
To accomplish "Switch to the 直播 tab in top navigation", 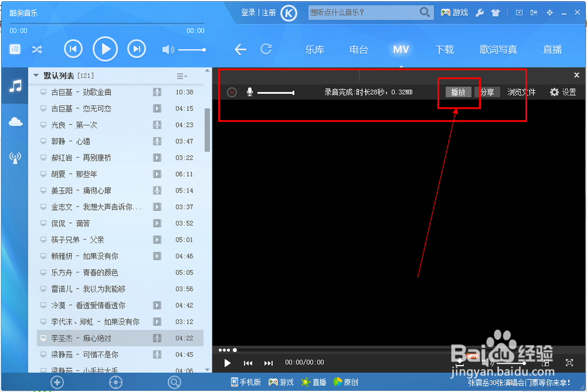I will point(552,49).
